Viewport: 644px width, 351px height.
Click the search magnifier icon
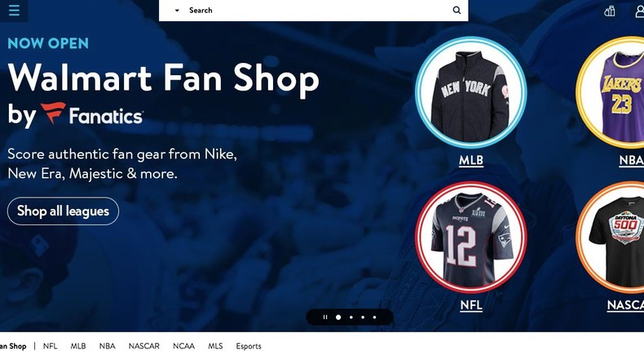pos(457,11)
